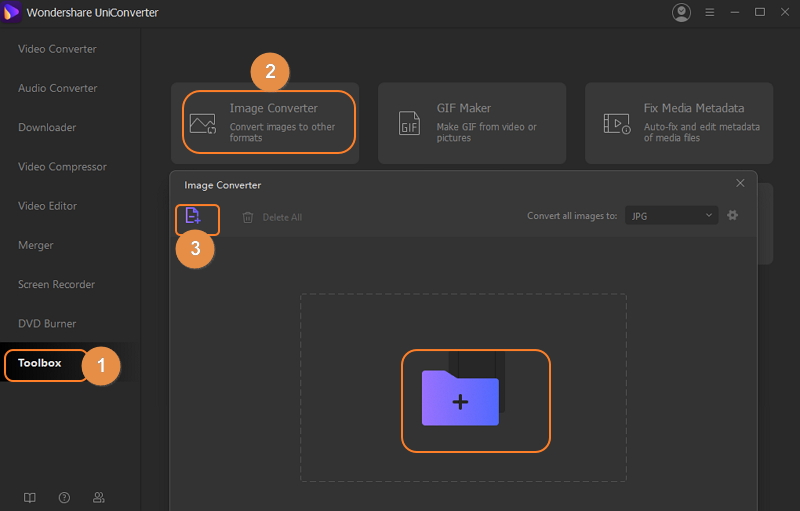Click the Fix Media Metadata film icon
Screen dimensions: 800x511
pos(617,123)
